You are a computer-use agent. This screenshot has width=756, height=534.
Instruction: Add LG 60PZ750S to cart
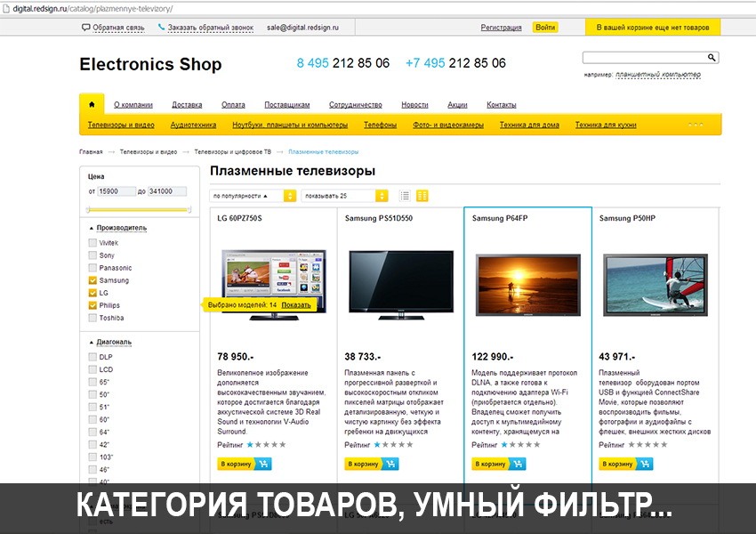245,464
